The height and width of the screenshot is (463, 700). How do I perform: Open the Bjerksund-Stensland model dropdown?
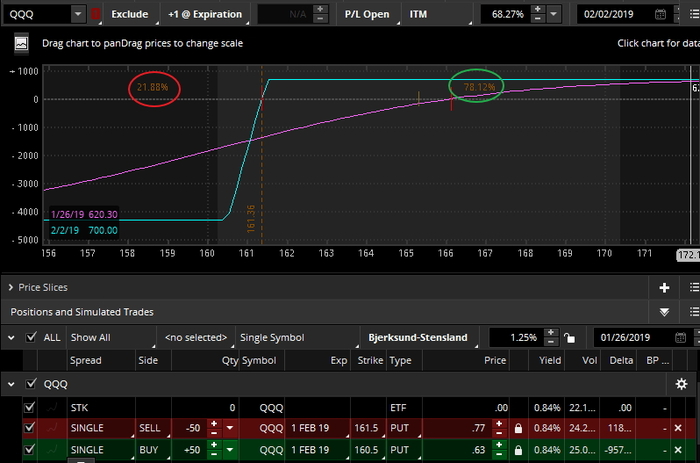pos(419,338)
